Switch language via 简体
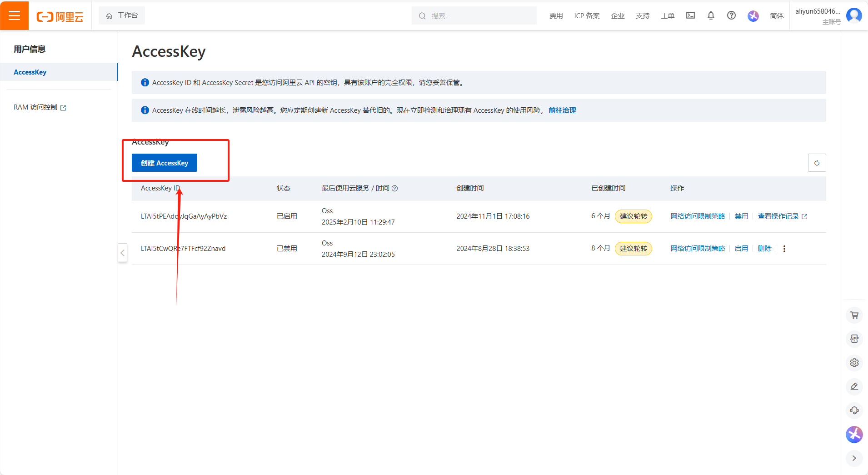Viewport: 868px width, 475px height. [777, 16]
